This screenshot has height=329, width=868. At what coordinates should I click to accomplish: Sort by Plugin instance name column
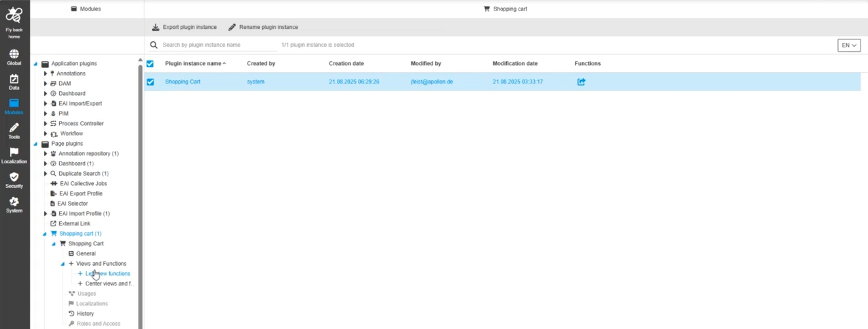coord(195,64)
